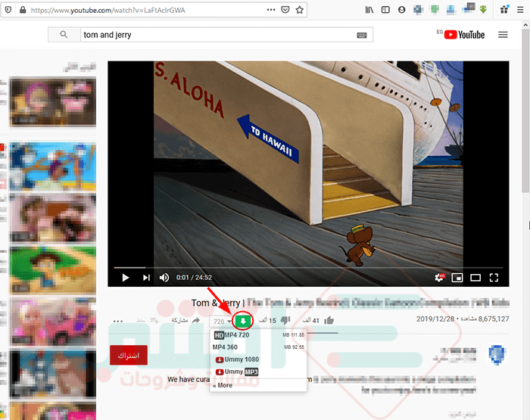Click the browser URL address bar
Image resolution: width=530 pixels, height=420 pixels.
145,10
